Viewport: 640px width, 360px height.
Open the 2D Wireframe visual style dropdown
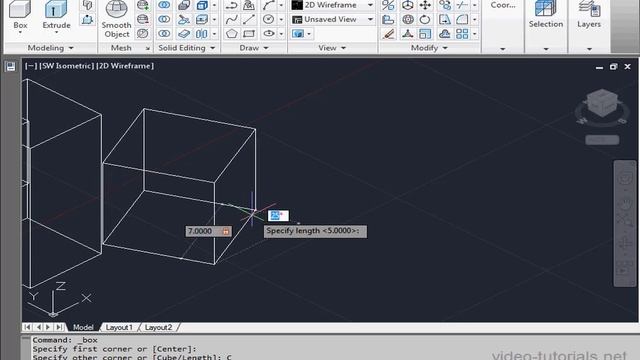coord(370,5)
